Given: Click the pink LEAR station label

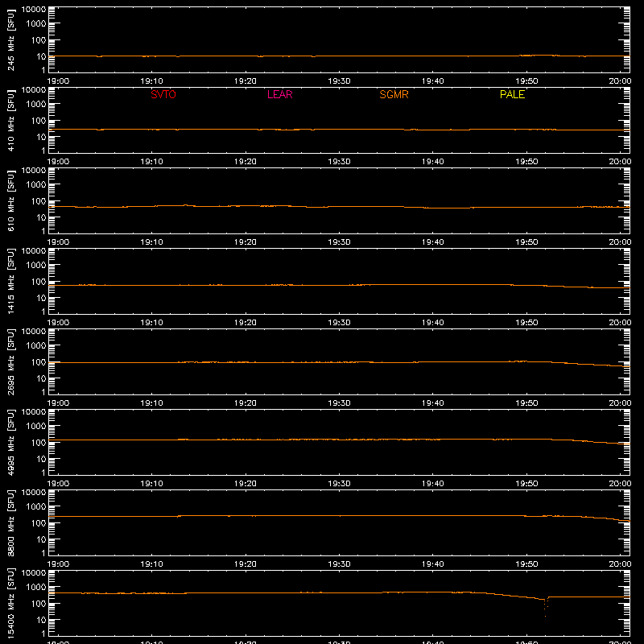Looking at the screenshot, I should coord(279,94).
